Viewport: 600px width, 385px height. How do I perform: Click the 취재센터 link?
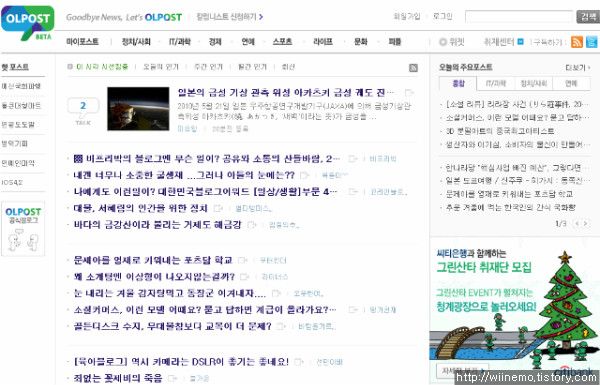tap(499, 42)
